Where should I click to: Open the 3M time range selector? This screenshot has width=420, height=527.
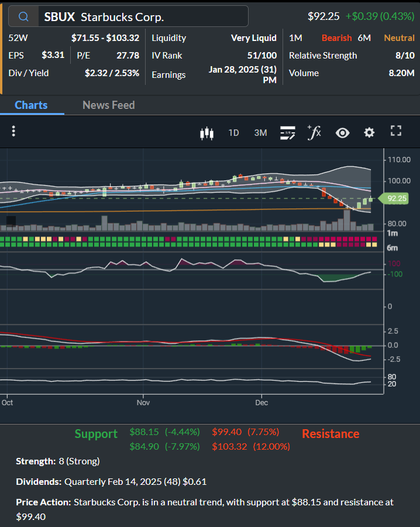point(260,133)
